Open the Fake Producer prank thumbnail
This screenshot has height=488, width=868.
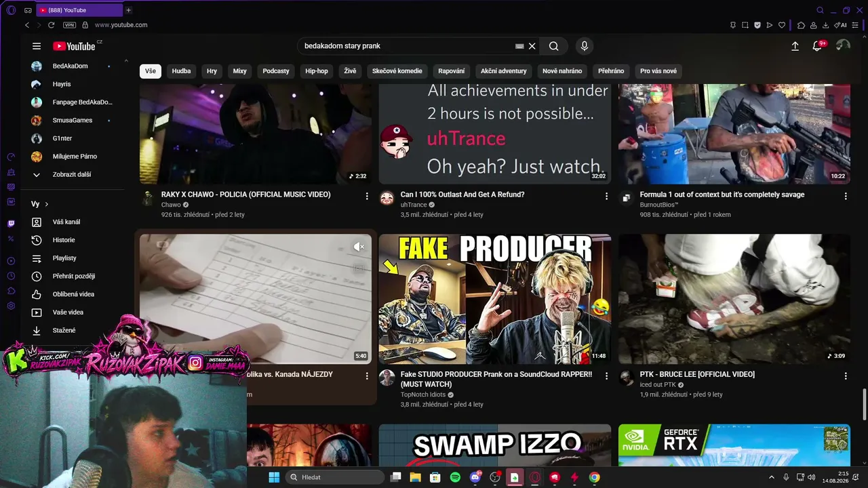coord(495,299)
